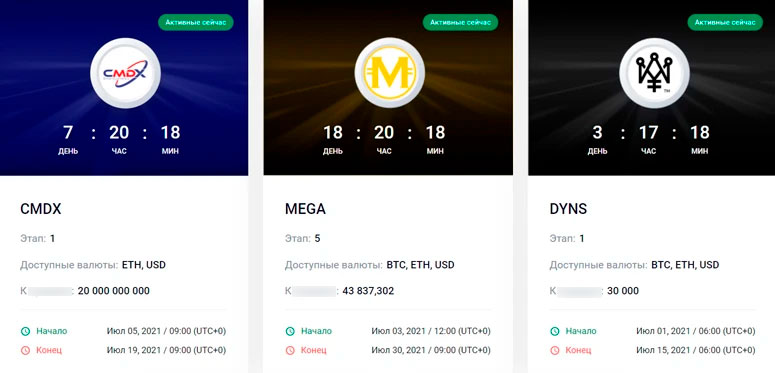Image resolution: width=775 pixels, height=373 pixels.
Task: Click the Активные сейчас badge on DYNS card
Action: [x=725, y=22]
